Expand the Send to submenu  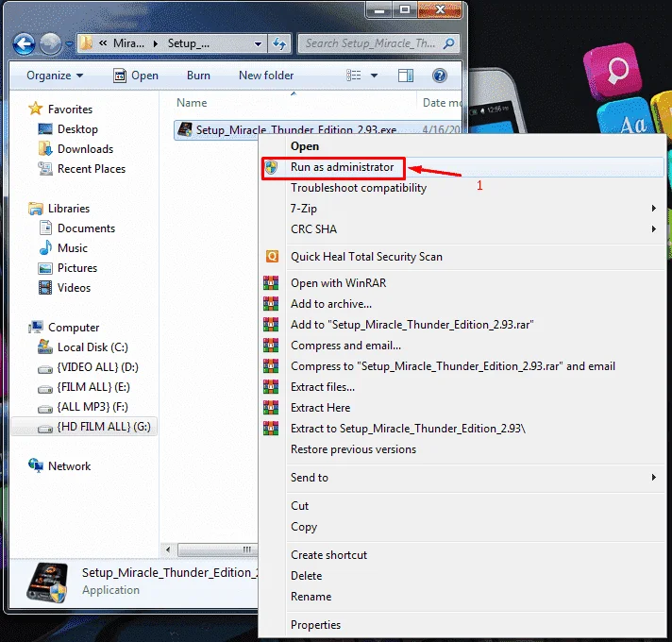[x=462, y=478]
